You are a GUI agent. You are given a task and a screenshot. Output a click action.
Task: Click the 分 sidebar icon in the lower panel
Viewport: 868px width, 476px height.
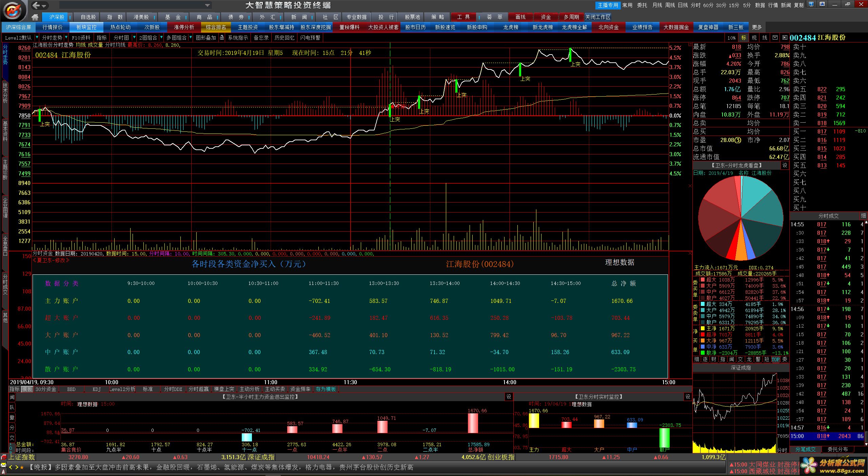pos(12,428)
